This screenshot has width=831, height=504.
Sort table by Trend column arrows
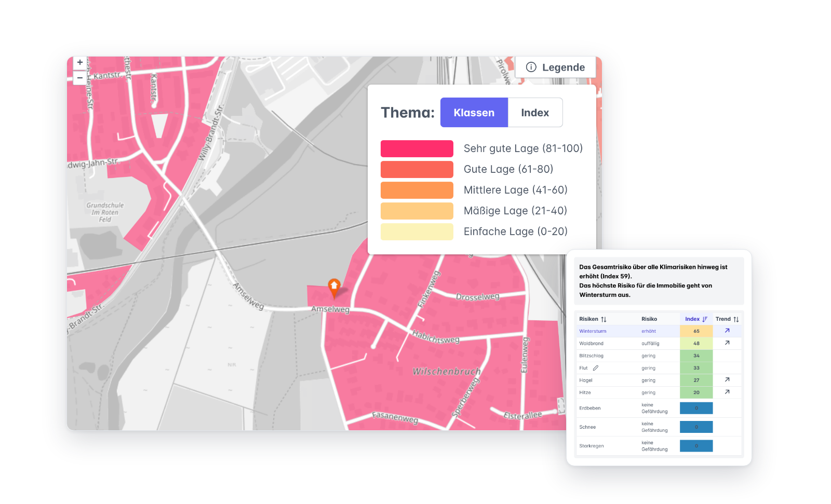click(736, 319)
